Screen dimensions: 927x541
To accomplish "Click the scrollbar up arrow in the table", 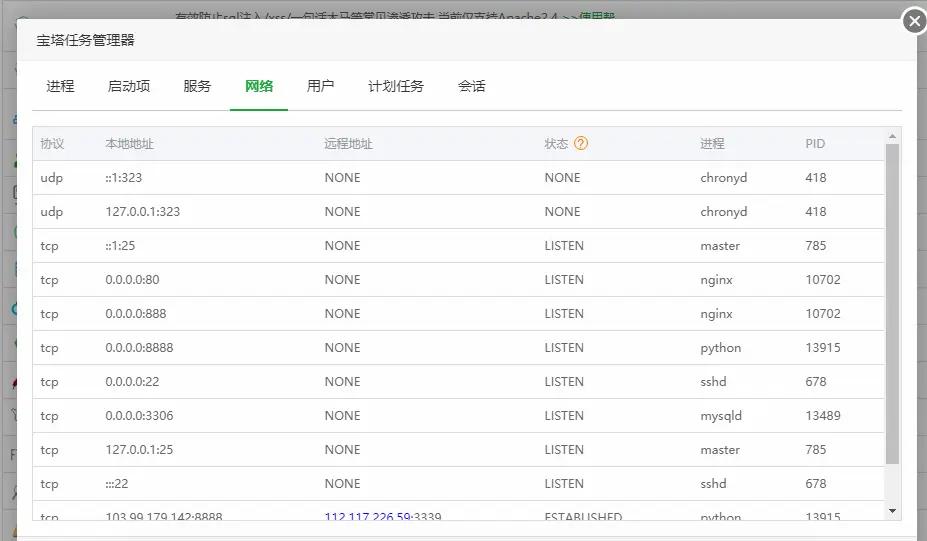I will point(893,136).
